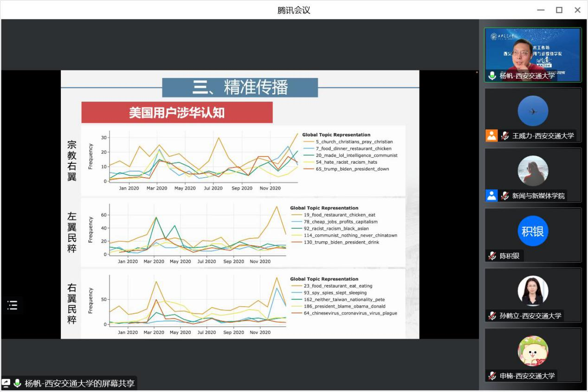Screen dimensions: 588x392
Task: Open the list panel icon at left edge
Action: pyautogui.click(x=12, y=305)
